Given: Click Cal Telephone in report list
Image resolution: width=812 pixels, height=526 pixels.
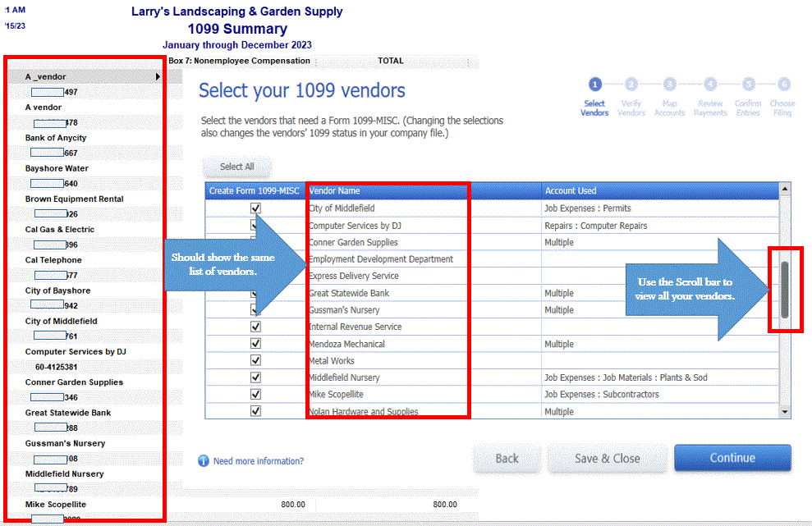Looking at the screenshot, I should point(53,260).
